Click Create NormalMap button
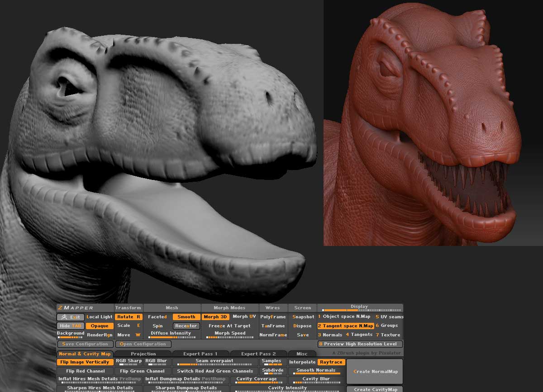The width and height of the screenshot is (543, 392). point(375,371)
